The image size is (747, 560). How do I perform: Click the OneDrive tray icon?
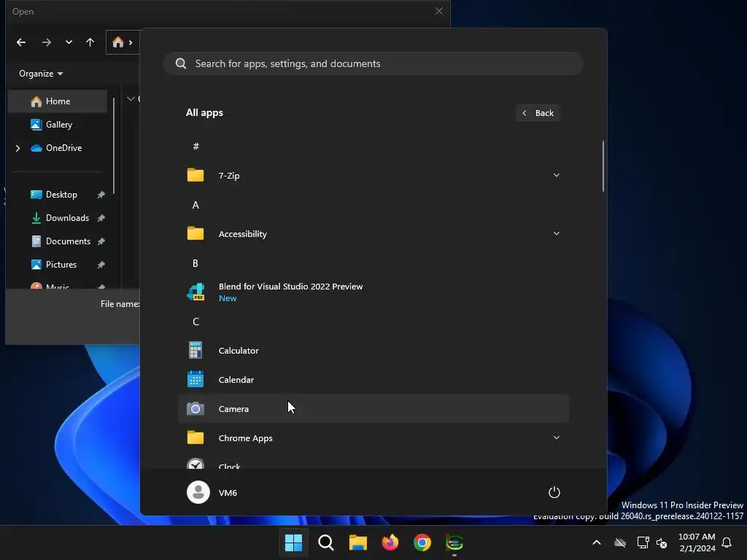pyautogui.click(x=620, y=542)
